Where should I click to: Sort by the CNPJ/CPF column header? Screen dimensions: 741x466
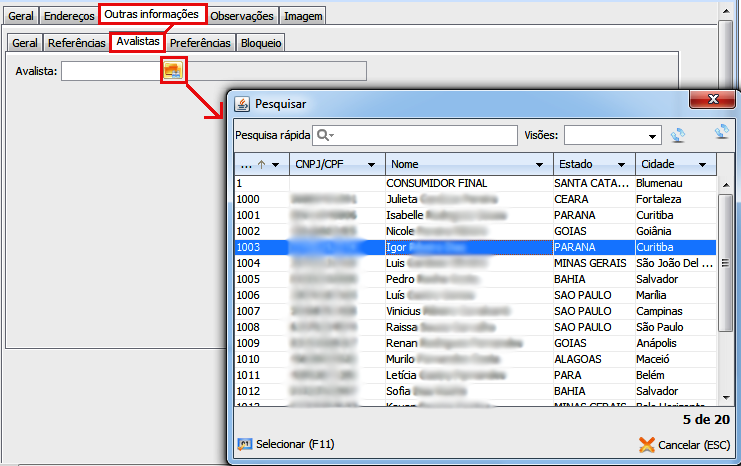click(x=337, y=164)
